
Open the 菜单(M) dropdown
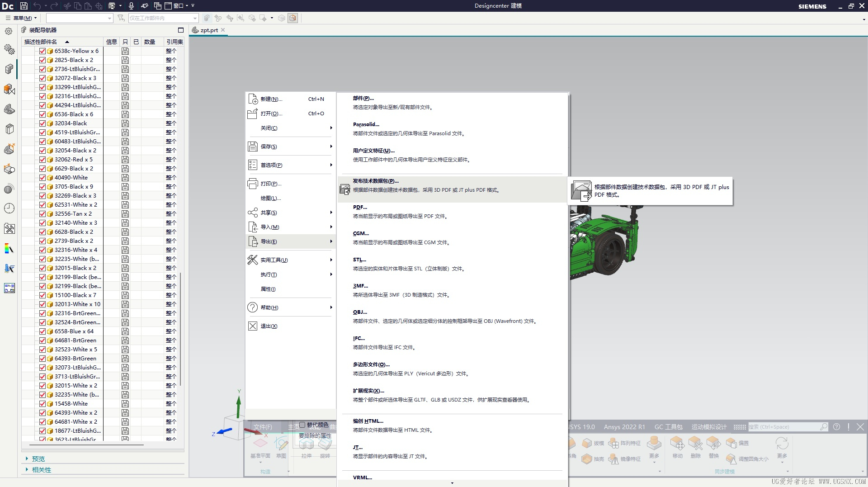22,18
